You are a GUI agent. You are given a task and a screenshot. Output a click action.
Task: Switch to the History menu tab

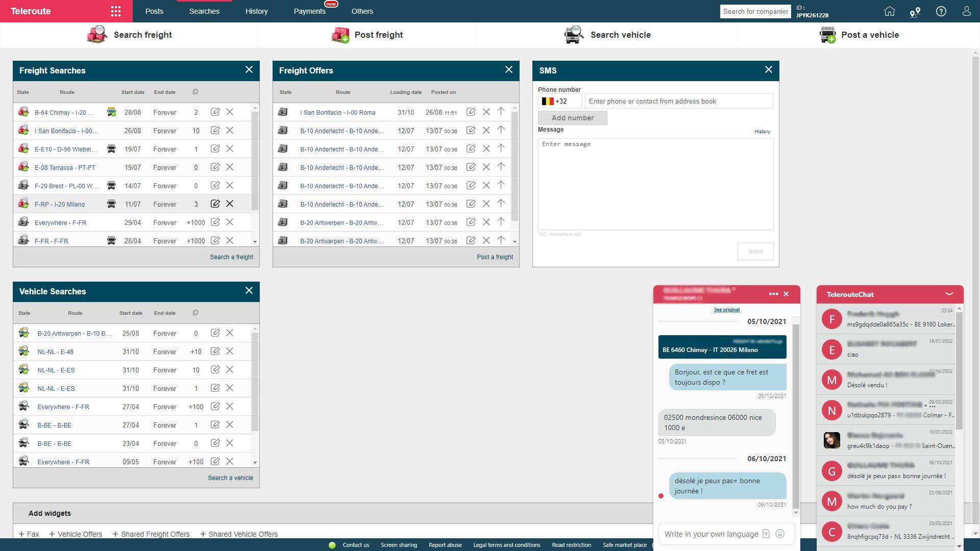pos(256,11)
